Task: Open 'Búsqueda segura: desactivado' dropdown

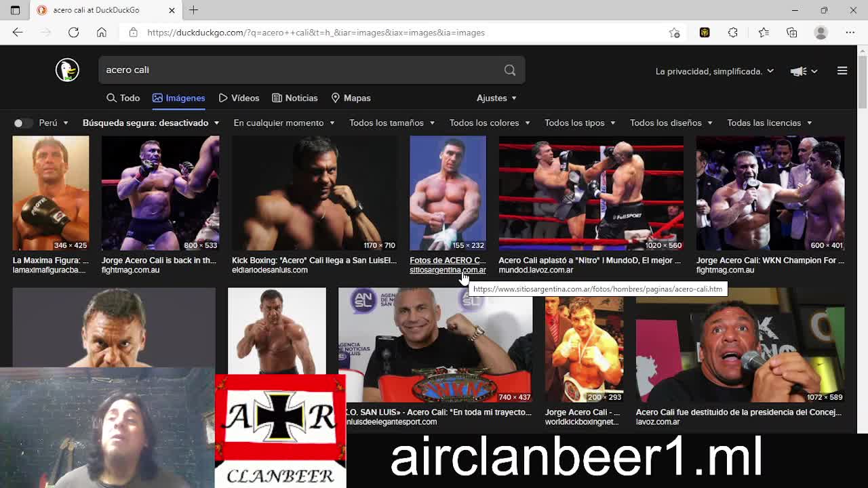Action: click(x=151, y=123)
